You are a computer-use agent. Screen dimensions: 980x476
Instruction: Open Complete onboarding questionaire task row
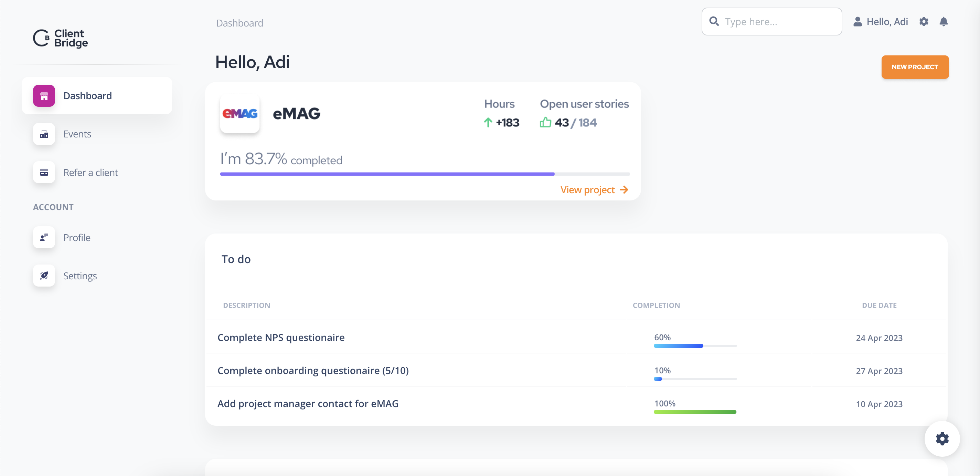click(x=313, y=371)
